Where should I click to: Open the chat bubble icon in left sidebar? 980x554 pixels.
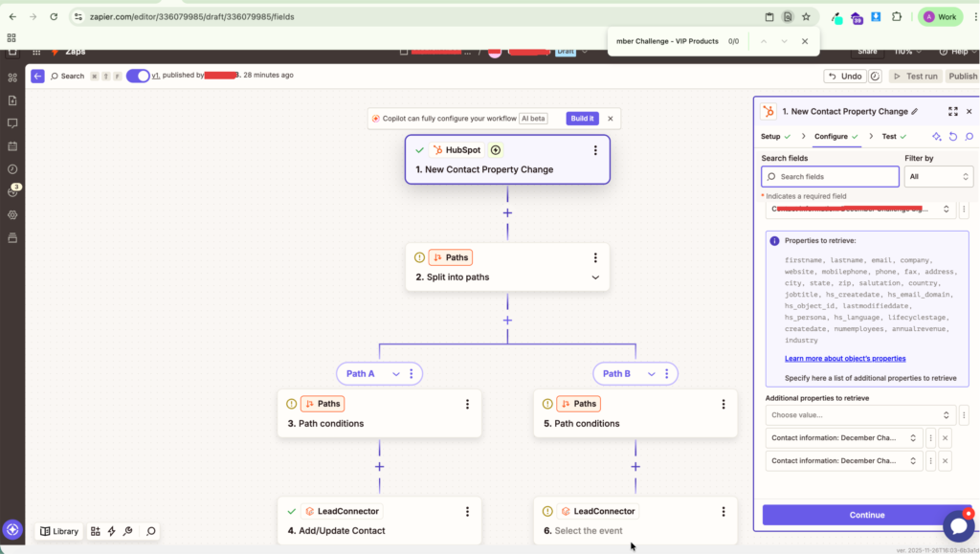click(x=11, y=123)
